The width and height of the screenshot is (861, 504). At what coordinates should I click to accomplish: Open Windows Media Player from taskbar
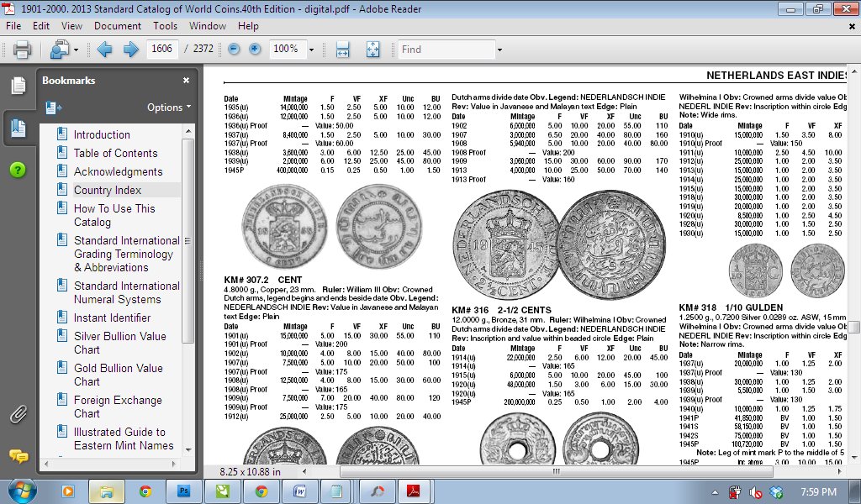[68, 491]
